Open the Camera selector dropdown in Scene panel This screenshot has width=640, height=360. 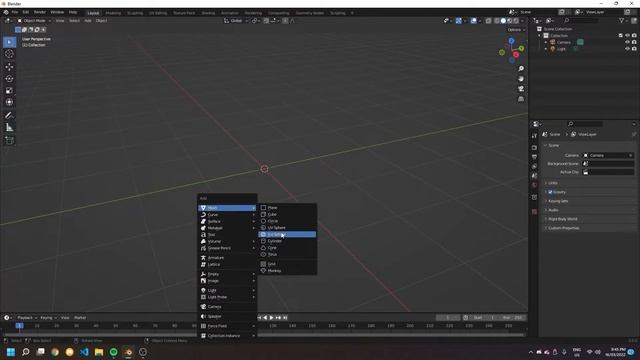point(608,156)
